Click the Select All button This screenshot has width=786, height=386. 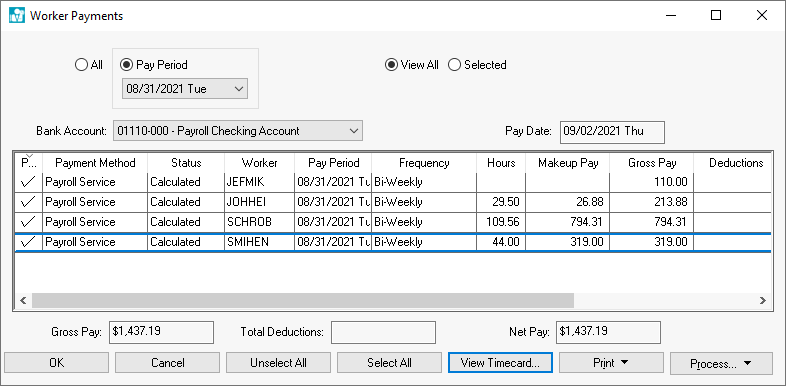(389, 363)
